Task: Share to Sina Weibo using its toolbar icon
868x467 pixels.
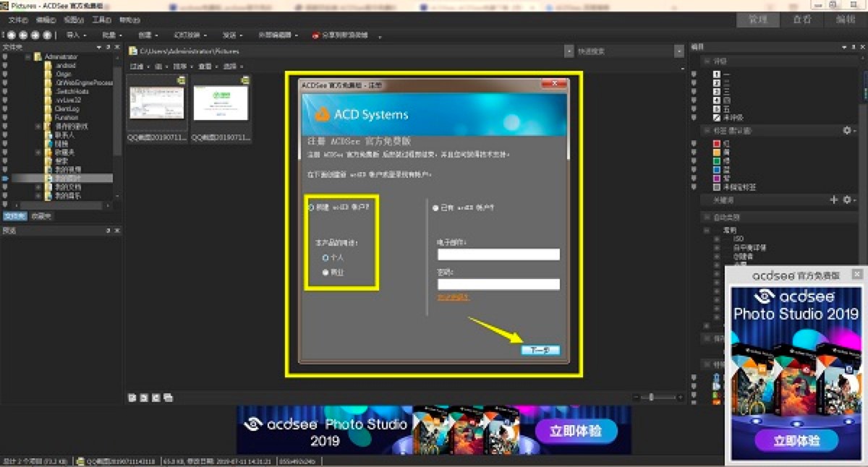Action: [x=340, y=34]
